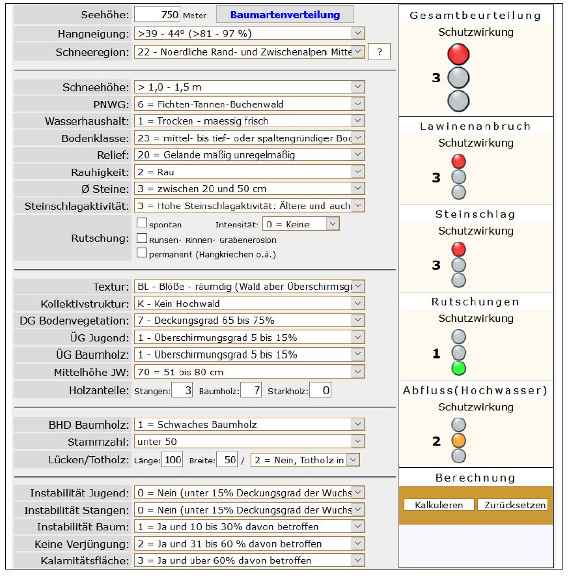
Task: Click the red Gesamtbeurteilung traffic light
Action: 458,54
